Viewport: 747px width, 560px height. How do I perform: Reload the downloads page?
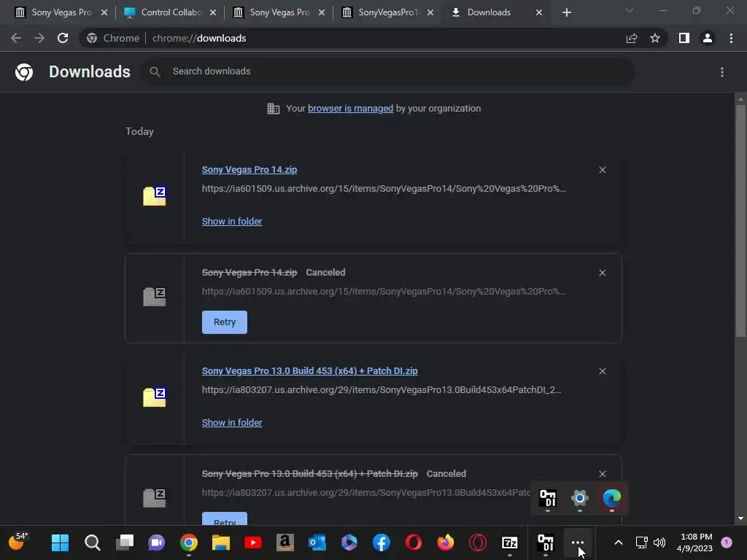63,38
